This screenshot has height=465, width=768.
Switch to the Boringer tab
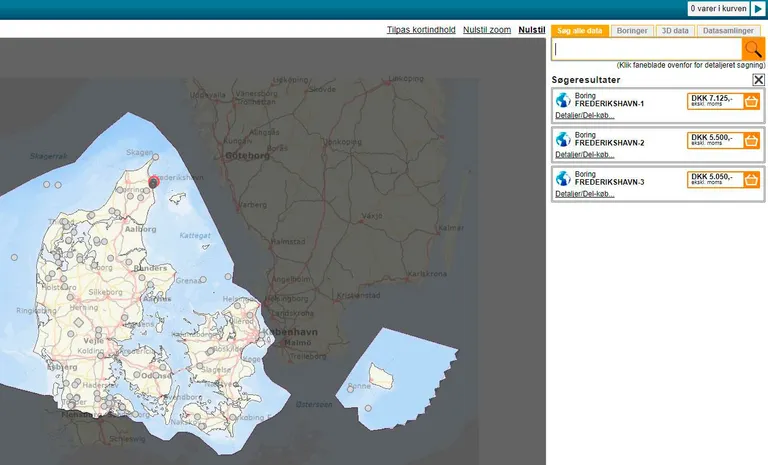[x=631, y=31]
